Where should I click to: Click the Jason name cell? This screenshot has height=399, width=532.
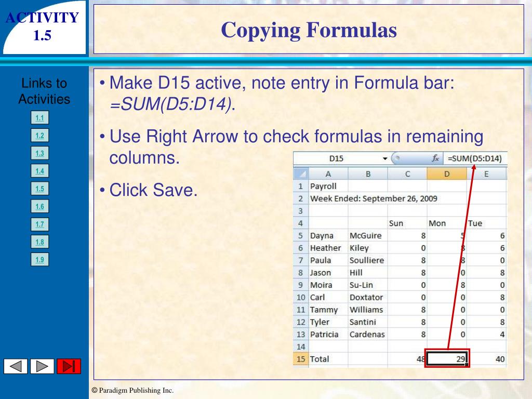[328, 272]
